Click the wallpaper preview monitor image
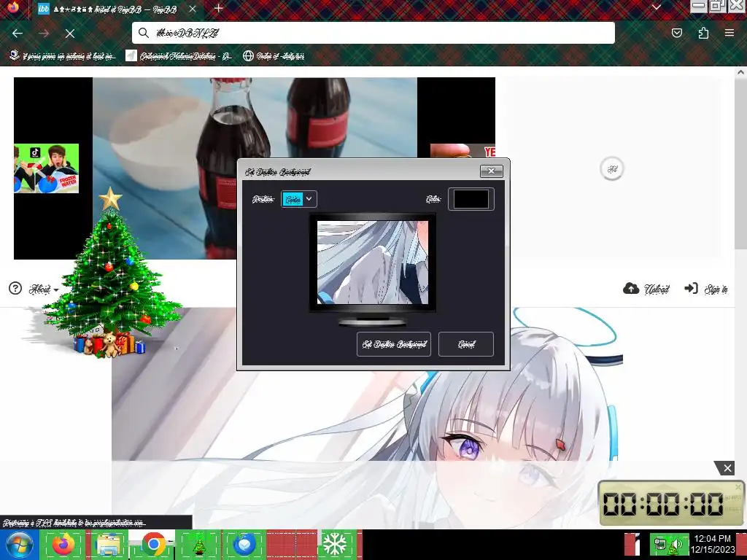This screenshot has width=747, height=560. tap(373, 262)
